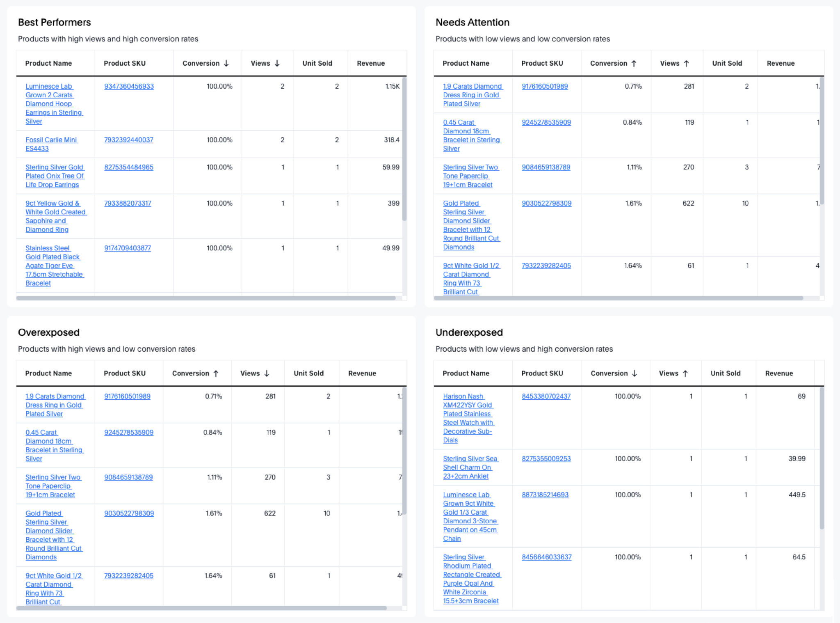This screenshot has height=623, width=840.
Task: Click Views ascending arrow in Needs Attention
Action: pyautogui.click(x=686, y=63)
